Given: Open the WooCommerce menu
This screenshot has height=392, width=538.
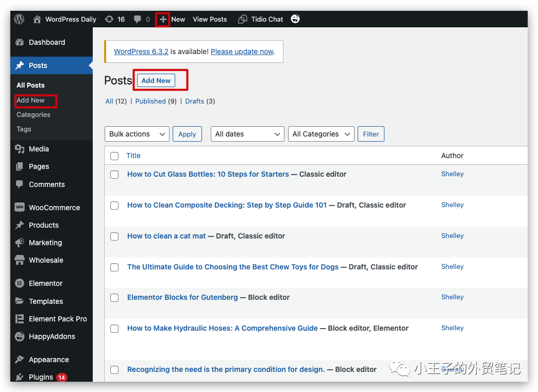Looking at the screenshot, I should 52,207.
